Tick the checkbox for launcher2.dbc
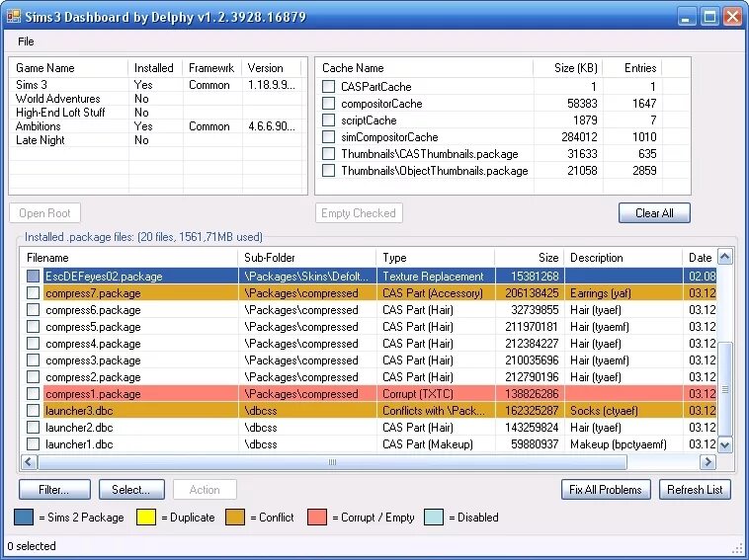The height and width of the screenshot is (560, 749). click(33, 427)
